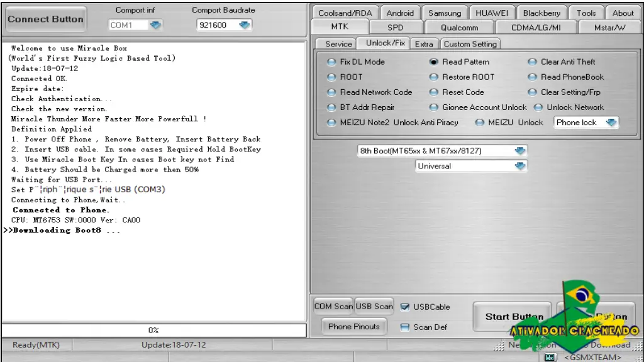This screenshot has width=644, height=362.
Task: Switch to the SPD tab
Action: [396, 28]
